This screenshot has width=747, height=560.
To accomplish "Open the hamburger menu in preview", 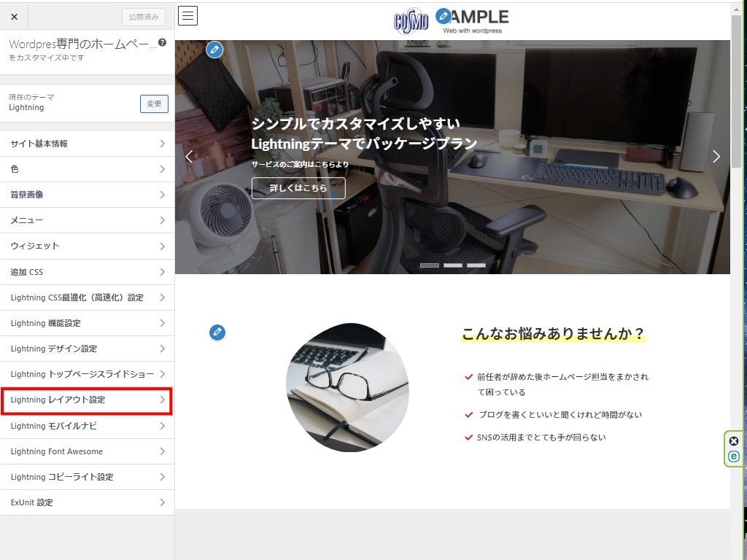I will coord(187,15).
